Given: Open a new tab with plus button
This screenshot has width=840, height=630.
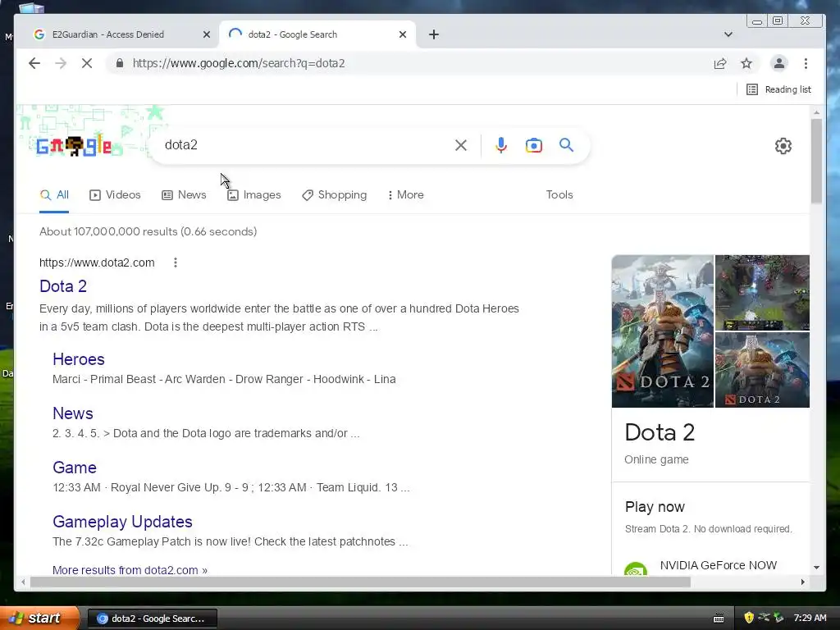Looking at the screenshot, I should click(434, 34).
